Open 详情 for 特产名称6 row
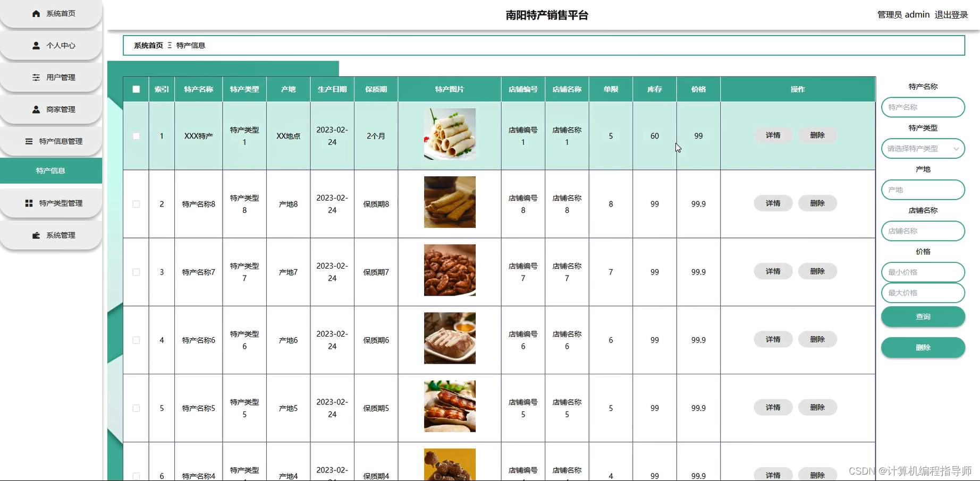Screen dimensions: 980x481 (773, 339)
